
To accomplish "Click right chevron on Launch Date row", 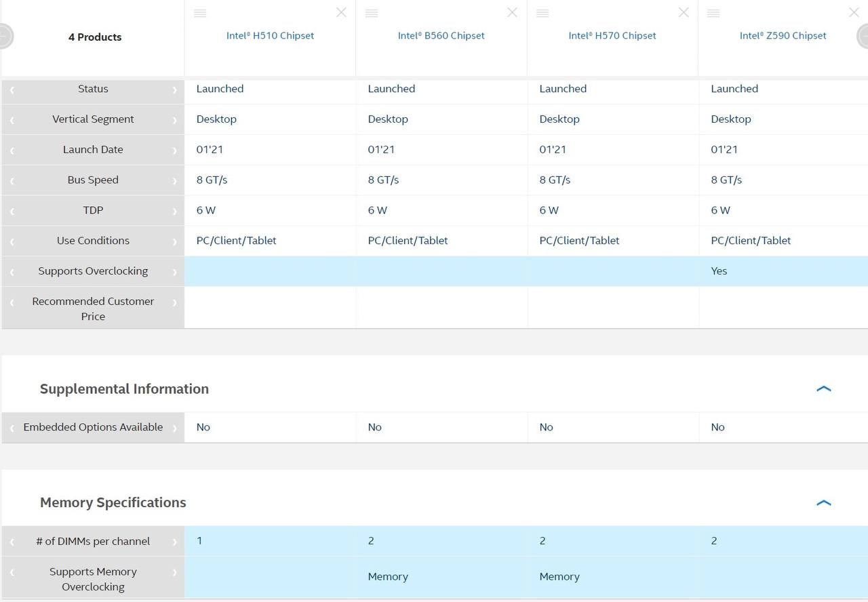I will 174,150.
